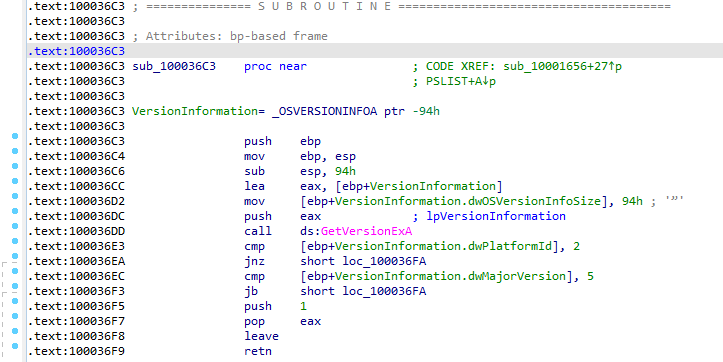Screen dimensions: 723x362
Task: Toggle breakpoint dot at address 100036F5
Action: (15, 301)
